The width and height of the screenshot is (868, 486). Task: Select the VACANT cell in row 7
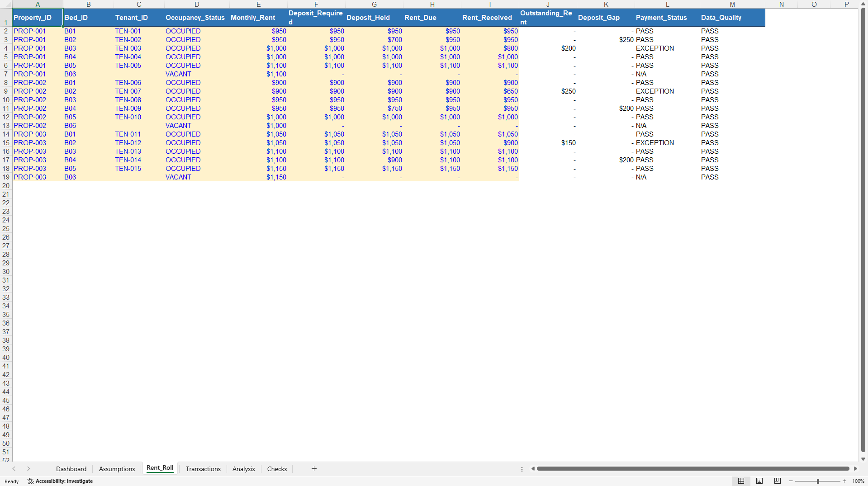click(x=197, y=74)
